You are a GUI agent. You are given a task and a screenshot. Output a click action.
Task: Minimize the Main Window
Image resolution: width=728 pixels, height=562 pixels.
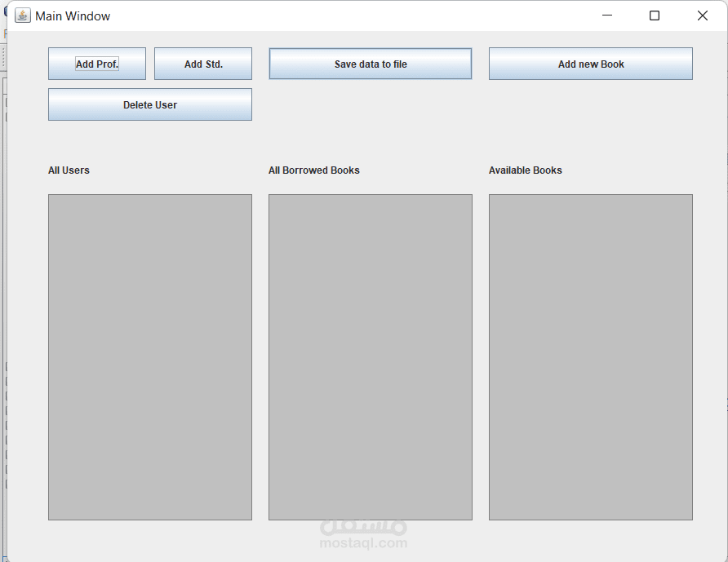[x=607, y=15]
